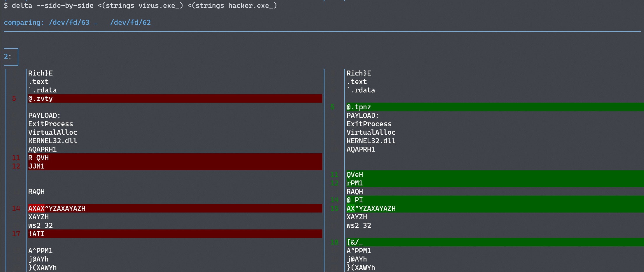Image resolution: width=644 pixels, height=272 pixels.
Task: Click '`.rdata' in the right diff pane
Action: (x=361, y=90)
